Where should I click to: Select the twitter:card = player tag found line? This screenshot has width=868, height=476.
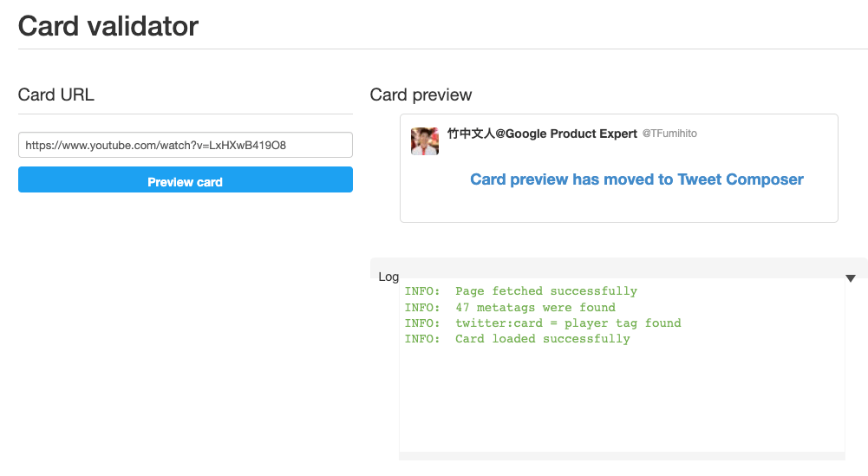coord(543,323)
